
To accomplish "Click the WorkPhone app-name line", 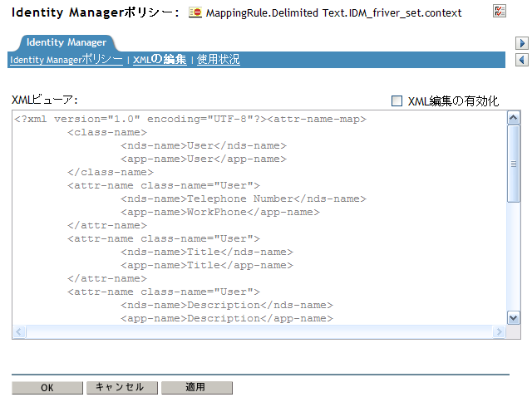I will [x=220, y=212].
